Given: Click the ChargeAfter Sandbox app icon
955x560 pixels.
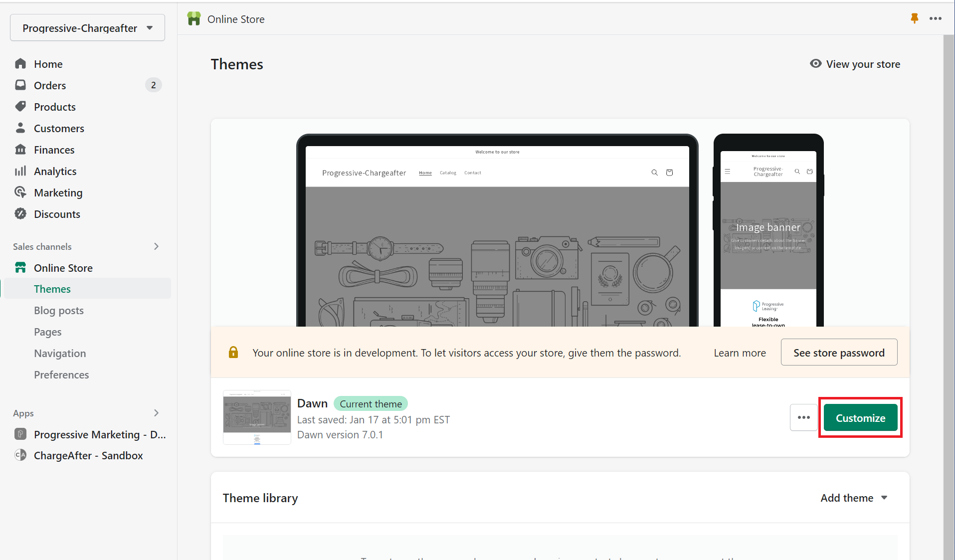Looking at the screenshot, I should 20,455.
